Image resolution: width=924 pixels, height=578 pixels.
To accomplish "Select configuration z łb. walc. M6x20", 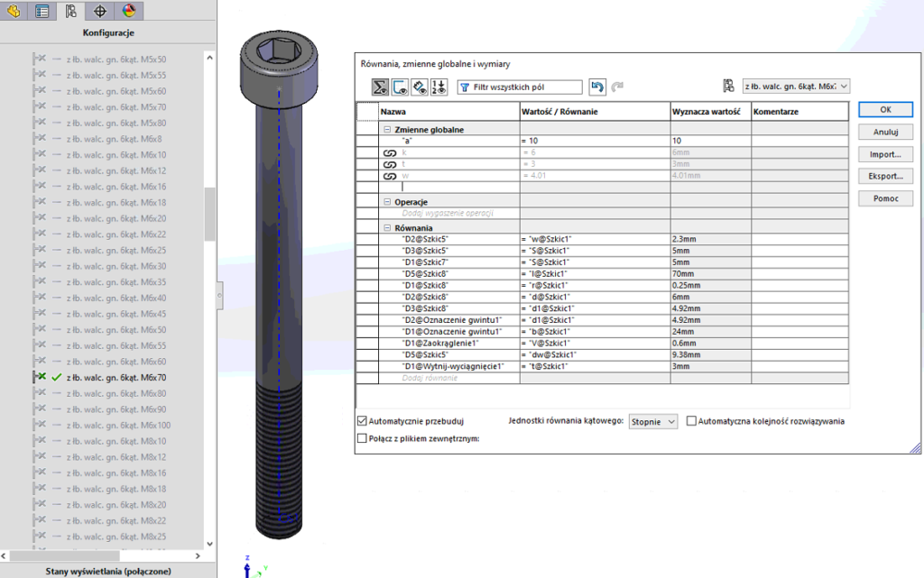I will [x=116, y=218].
